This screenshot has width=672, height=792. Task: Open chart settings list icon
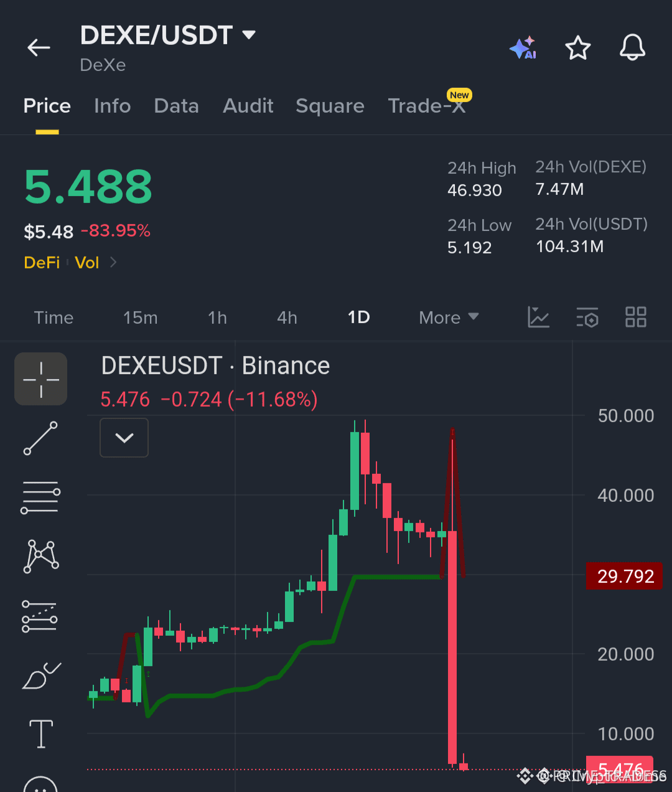tap(587, 317)
